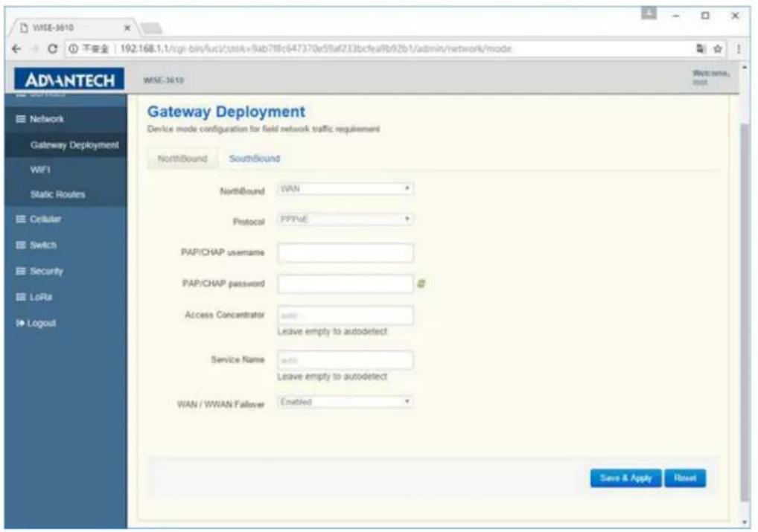
Task: Switch to the NorthBound tab
Action: tap(182, 158)
